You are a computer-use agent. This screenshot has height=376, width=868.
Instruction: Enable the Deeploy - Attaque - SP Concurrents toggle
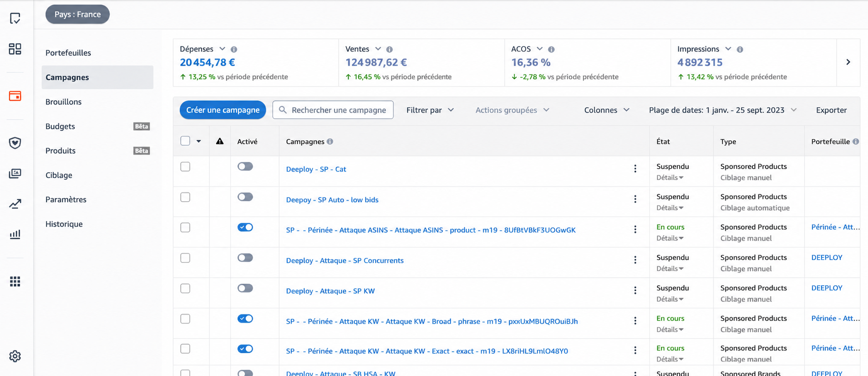[x=245, y=258]
